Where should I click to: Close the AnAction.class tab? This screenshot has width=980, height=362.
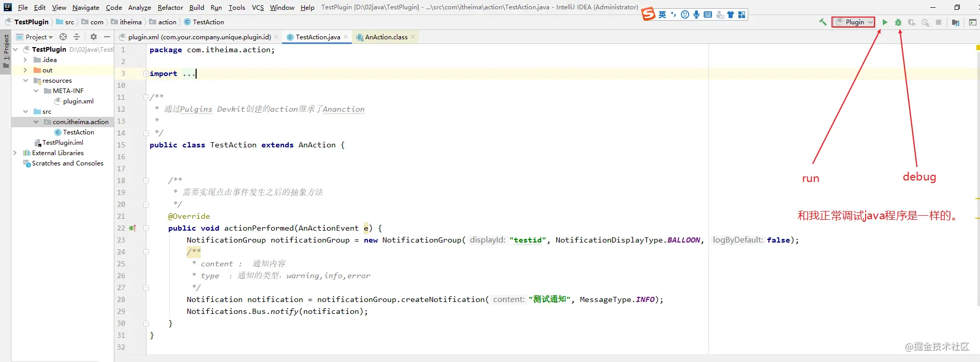[413, 37]
